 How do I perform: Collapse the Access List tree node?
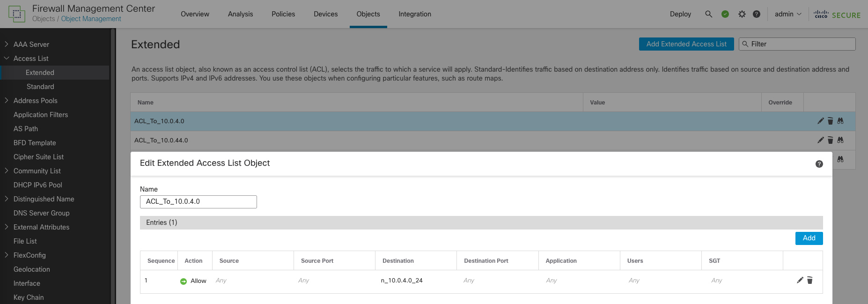click(7, 58)
